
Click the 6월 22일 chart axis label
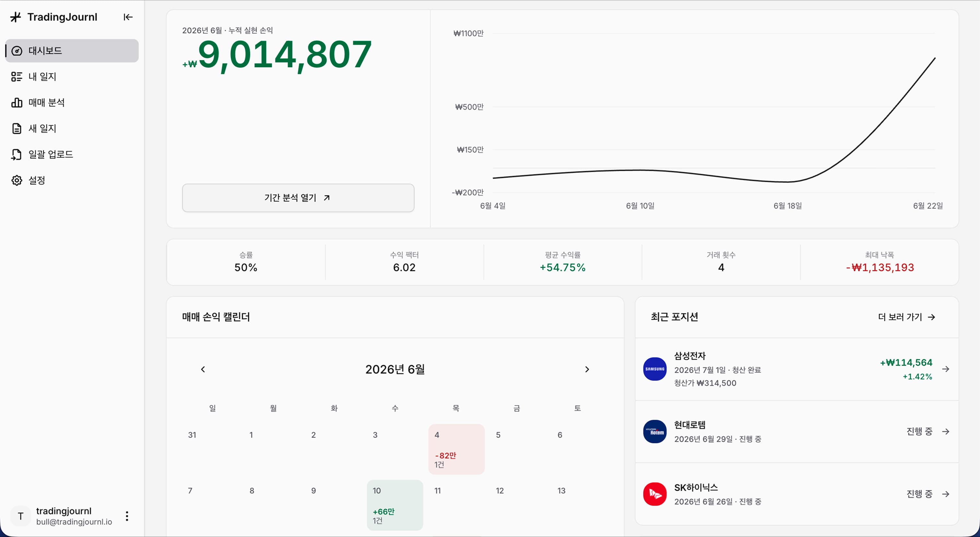[x=928, y=206]
